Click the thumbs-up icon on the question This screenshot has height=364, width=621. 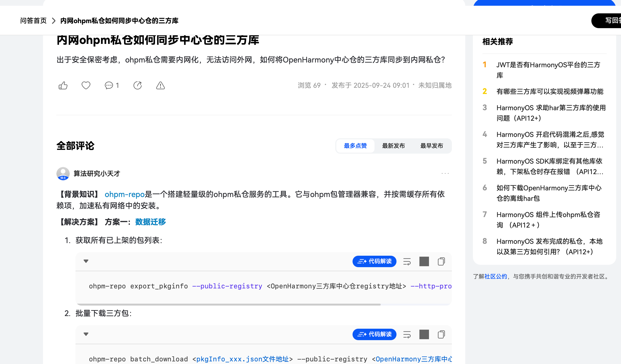pyautogui.click(x=63, y=85)
